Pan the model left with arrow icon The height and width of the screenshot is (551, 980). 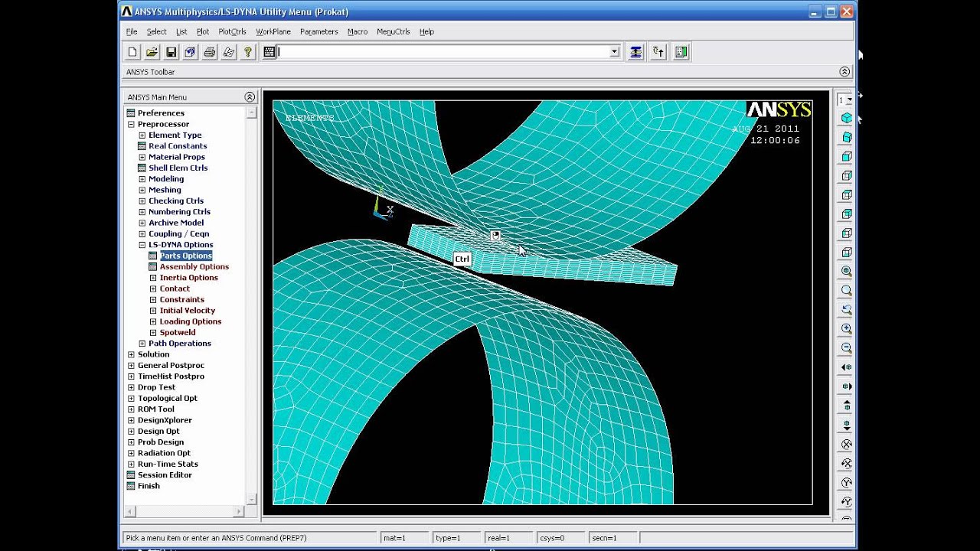[x=846, y=367]
